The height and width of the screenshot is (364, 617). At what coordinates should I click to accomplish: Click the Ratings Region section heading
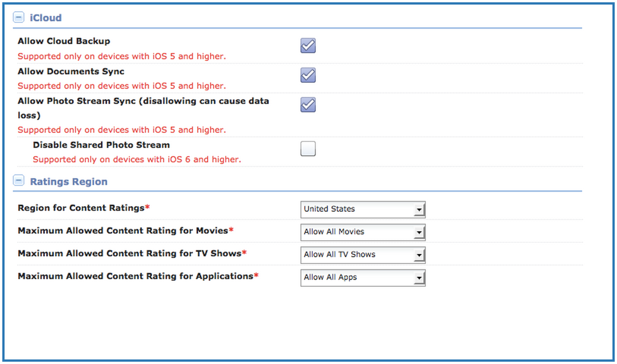[x=68, y=181]
